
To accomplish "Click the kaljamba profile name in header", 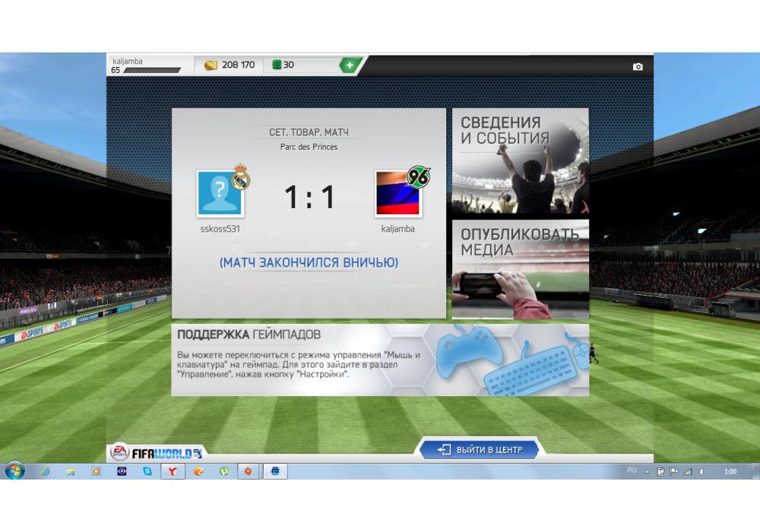I will 128,61.
